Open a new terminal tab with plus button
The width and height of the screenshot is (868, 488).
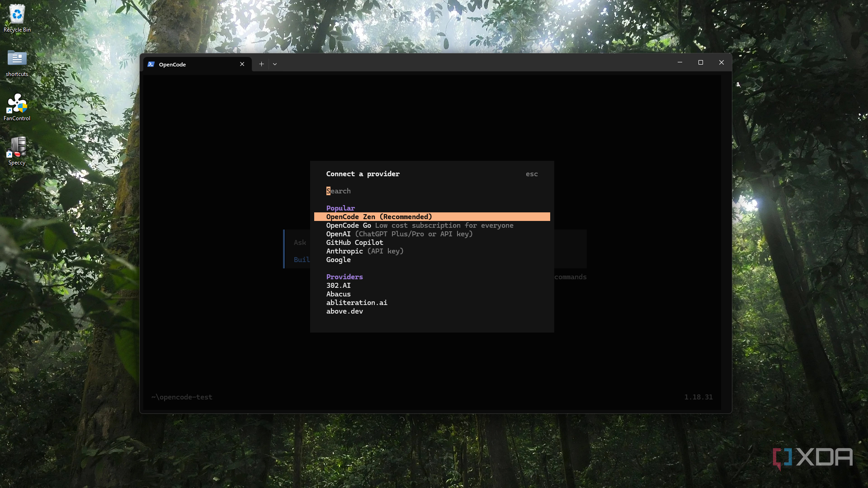[261, 64]
